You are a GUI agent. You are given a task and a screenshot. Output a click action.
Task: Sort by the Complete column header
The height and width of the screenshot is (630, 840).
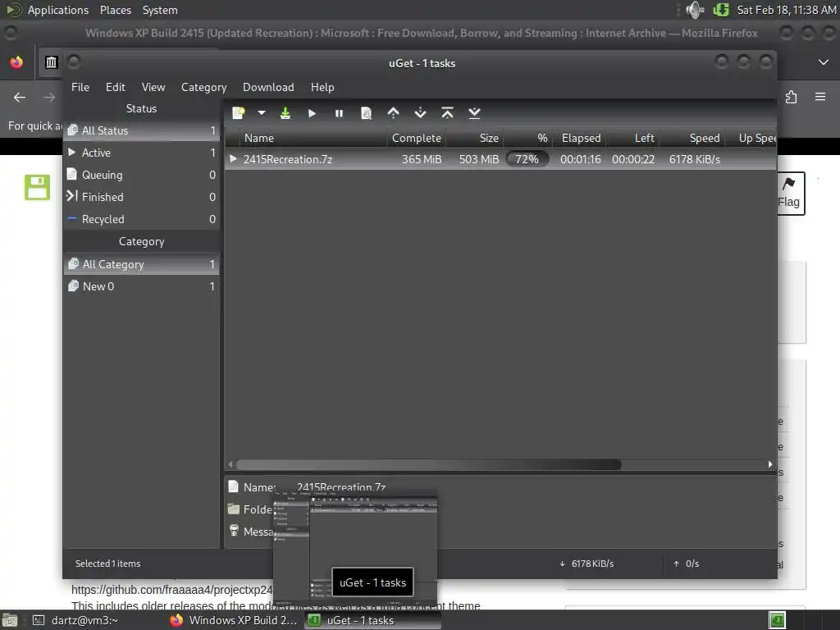tap(416, 138)
